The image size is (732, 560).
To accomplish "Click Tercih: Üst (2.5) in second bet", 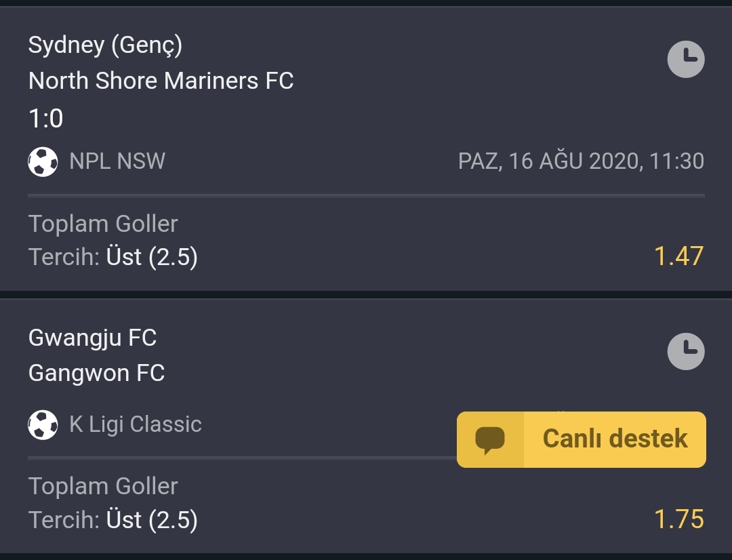I will point(113,520).
